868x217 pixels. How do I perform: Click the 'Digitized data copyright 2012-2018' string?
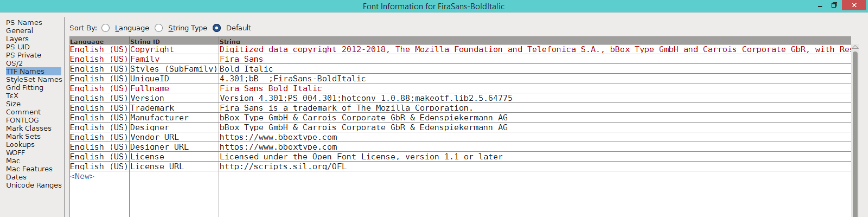pos(535,49)
